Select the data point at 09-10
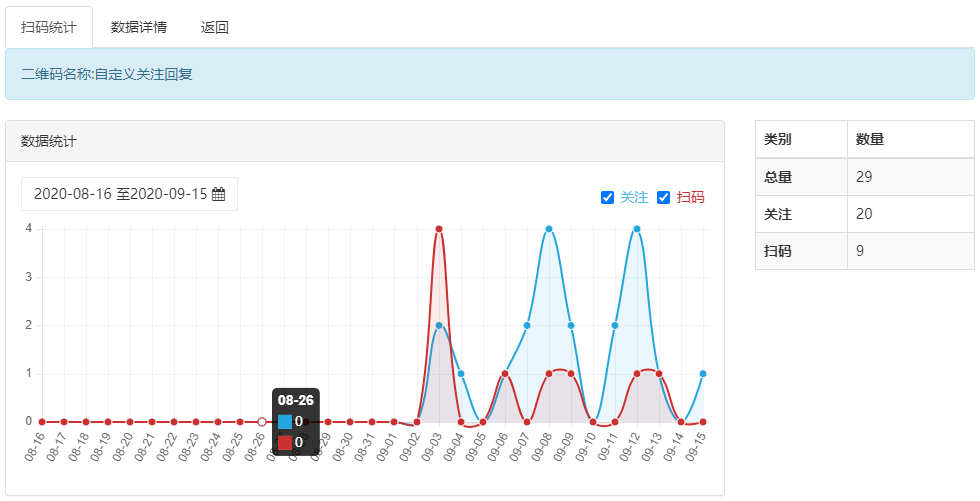This screenshot has height=501, width=980. coord(593,422)
